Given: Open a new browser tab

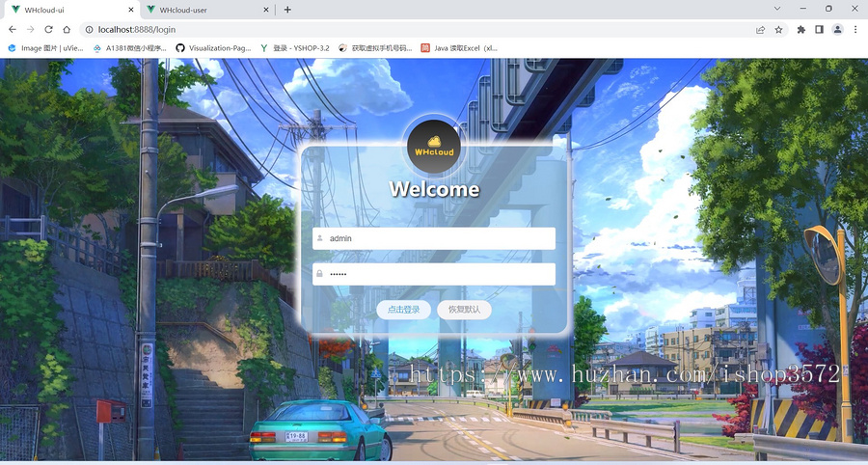Looking at the screenshot, I should click(x=287, y=10).
